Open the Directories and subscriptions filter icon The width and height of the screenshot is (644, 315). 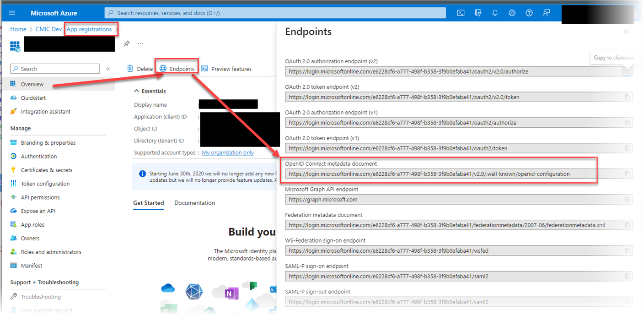(x=478, y=13)
